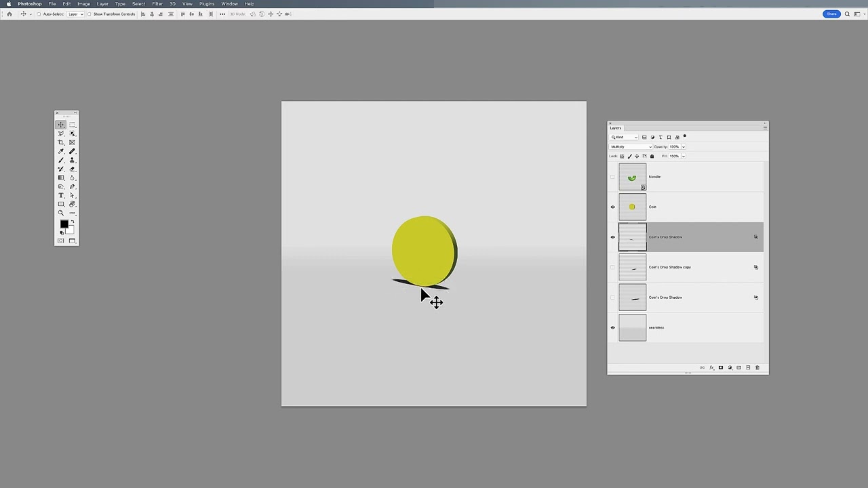Image resolution: width=868 pixels, height=488 pixels.
Task: Select the Move tool in the toolbox
Action: (x=61, y=125)
